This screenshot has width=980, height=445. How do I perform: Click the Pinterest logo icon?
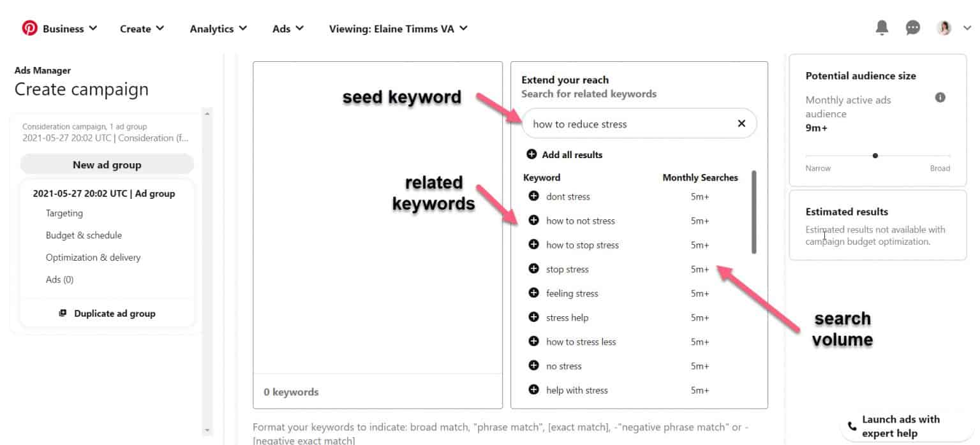28,27
